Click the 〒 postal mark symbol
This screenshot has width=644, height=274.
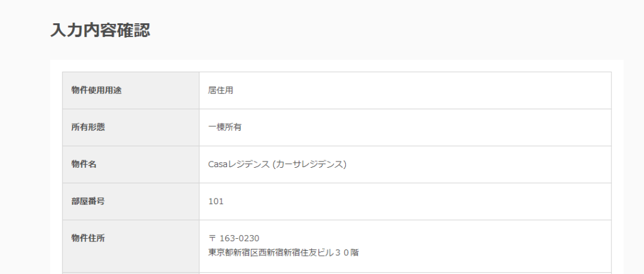(x=212, y=238)
